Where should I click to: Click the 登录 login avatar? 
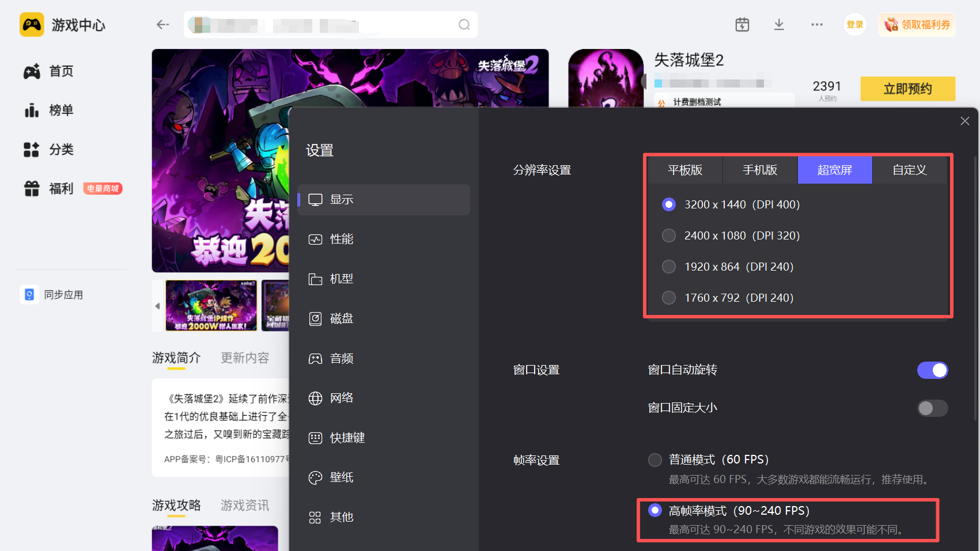pyautogui.click(x=855, y=25)
